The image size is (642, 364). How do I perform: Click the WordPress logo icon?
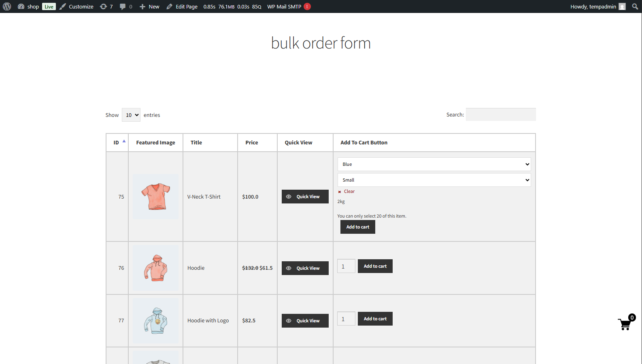pos(7,6)
